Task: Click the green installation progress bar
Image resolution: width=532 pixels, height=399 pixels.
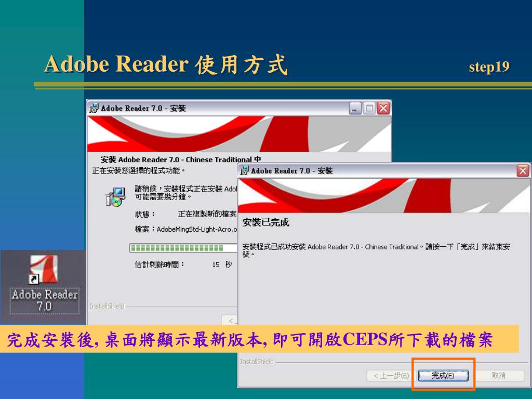Action: coord(182,248)
